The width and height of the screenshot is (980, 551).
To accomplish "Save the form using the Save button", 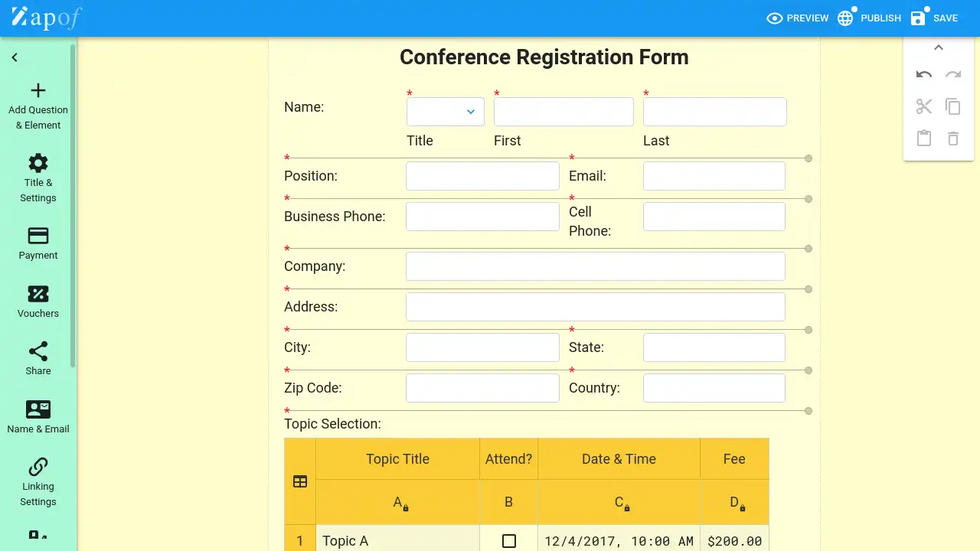I will tap(934, 18).
